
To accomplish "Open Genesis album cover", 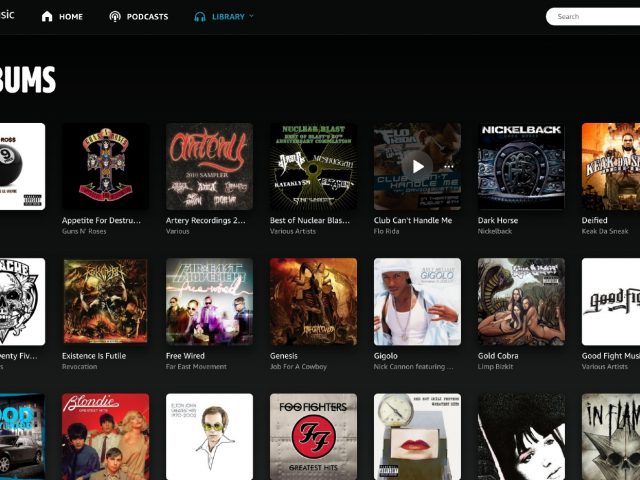I will (x=313, y=302).
